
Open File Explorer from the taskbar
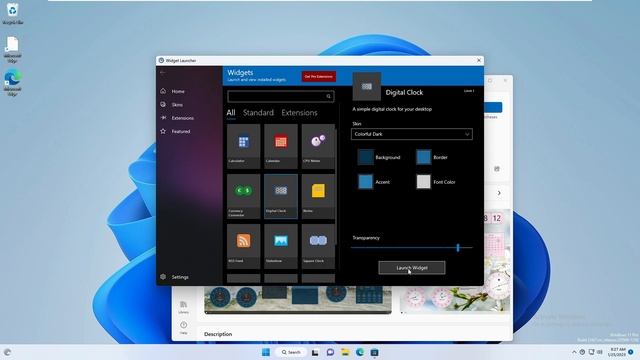345,352
